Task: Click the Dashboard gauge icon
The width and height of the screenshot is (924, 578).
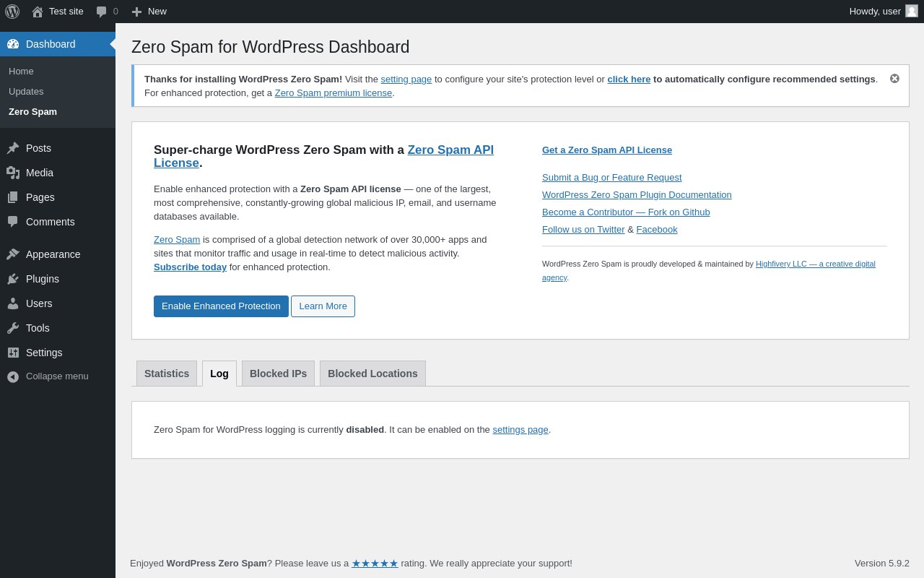Action: (x=13, y=44)
